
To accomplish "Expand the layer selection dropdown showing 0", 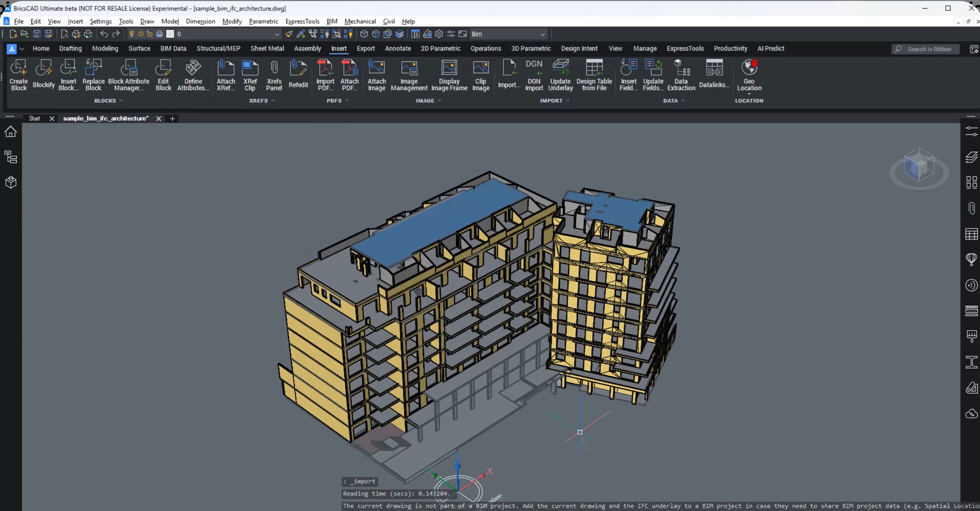I will (x=277, y=34).
